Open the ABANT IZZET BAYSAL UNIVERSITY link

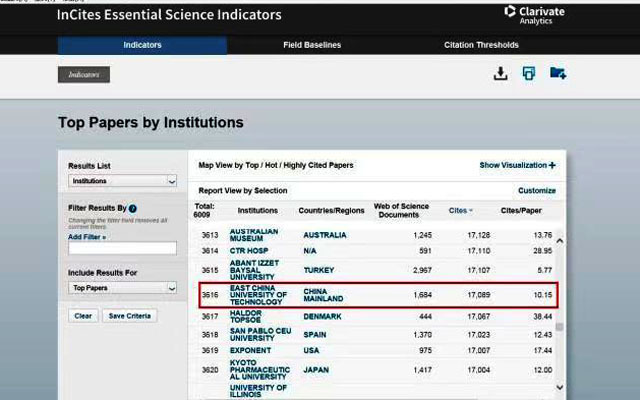tap(254, 270)
